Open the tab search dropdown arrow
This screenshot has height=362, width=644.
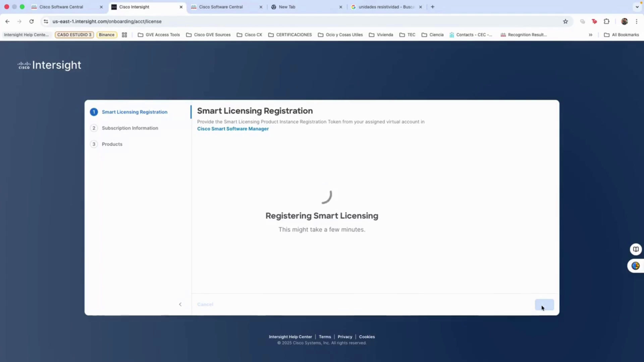pos(637,7)
